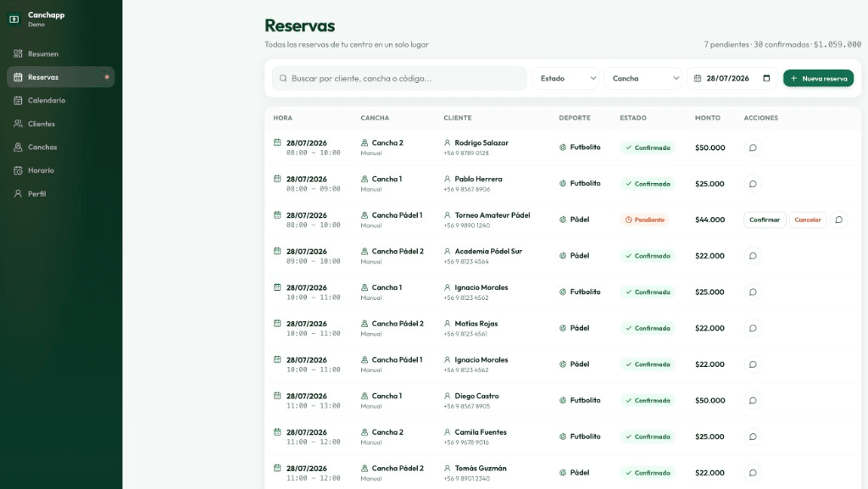
Task: Confirm the Torneo Amateur Pádel reservation
Action: point(765,219)
